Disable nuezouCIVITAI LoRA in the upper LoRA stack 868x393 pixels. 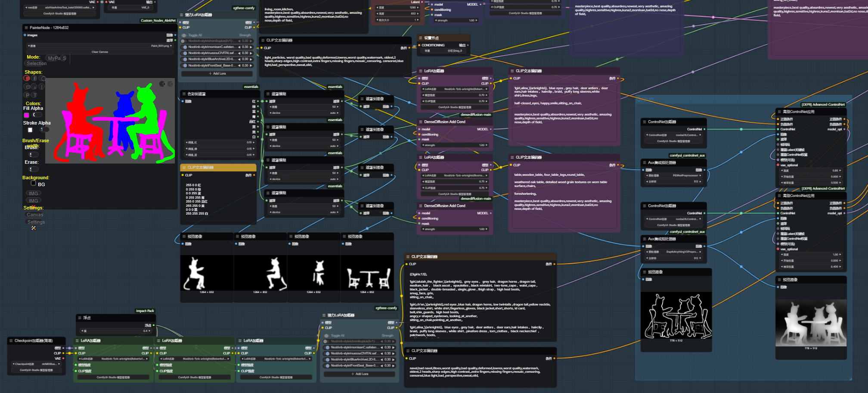185,53
